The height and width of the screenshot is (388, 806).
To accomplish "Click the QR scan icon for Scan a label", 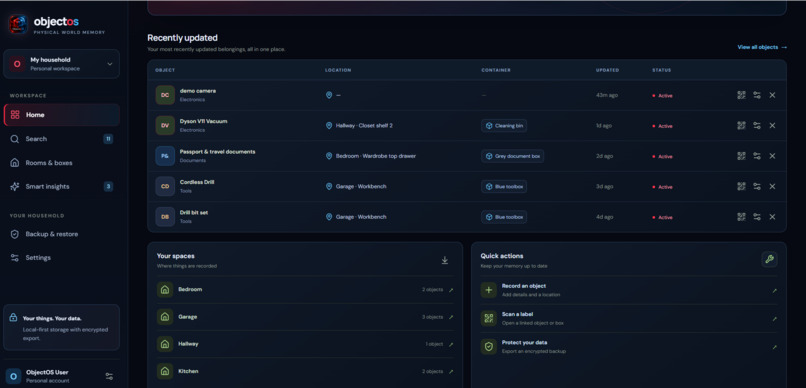I will 489,319.
